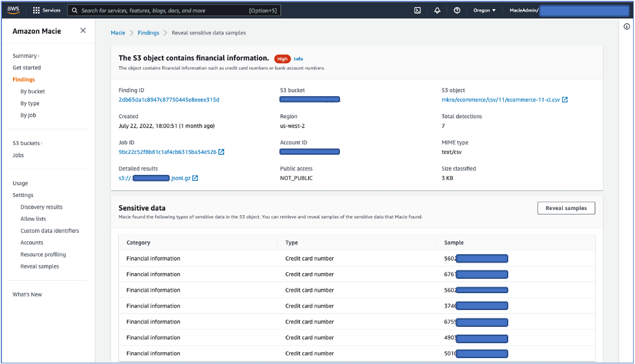
Task: Click the sample starting with 4903
Action: (476, 338)
